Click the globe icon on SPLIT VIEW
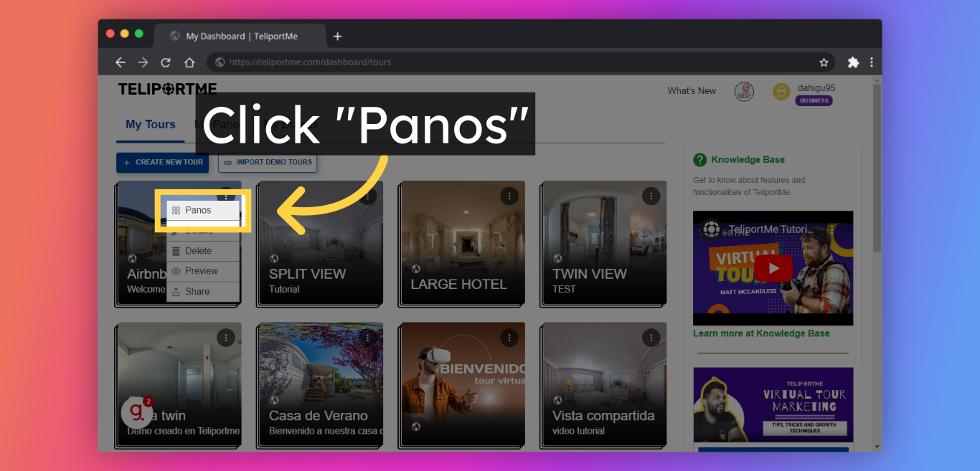The height and width of the screenshot is (471, 980). pos(274,259)
